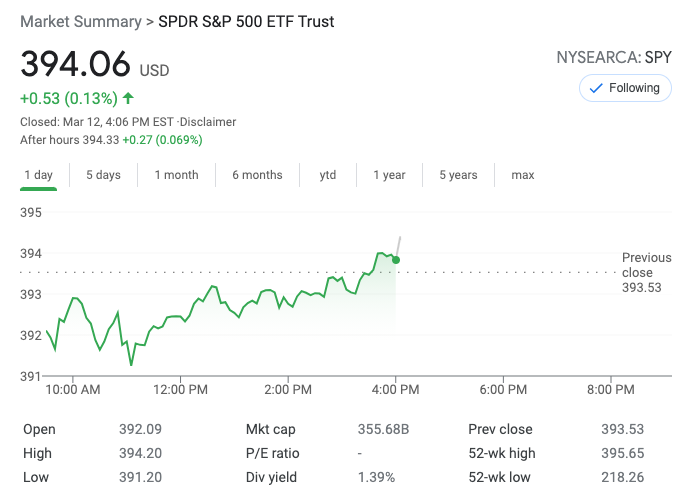The image size is (689, 495).
Task: Select the ytd time range
Action: [x=328, y=175]
